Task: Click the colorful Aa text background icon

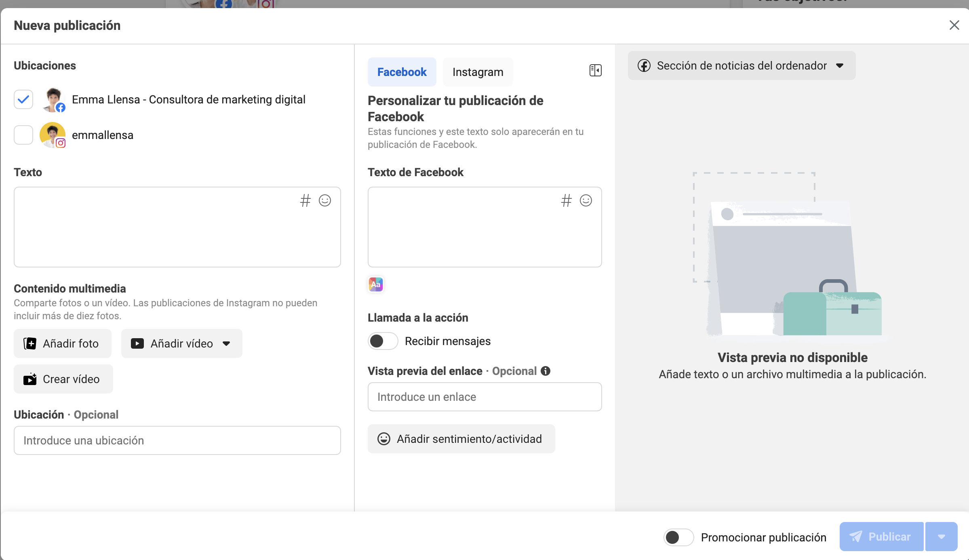Action: click(376, 284)
